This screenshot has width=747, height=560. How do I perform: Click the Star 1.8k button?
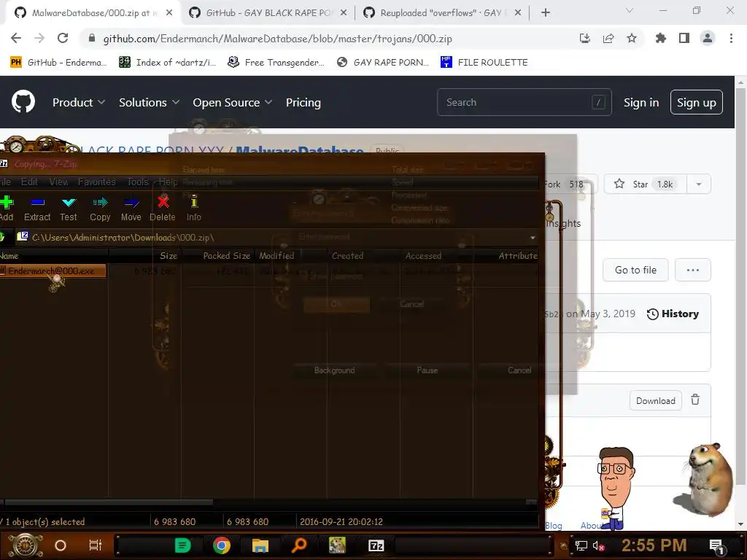click(646, 184)
